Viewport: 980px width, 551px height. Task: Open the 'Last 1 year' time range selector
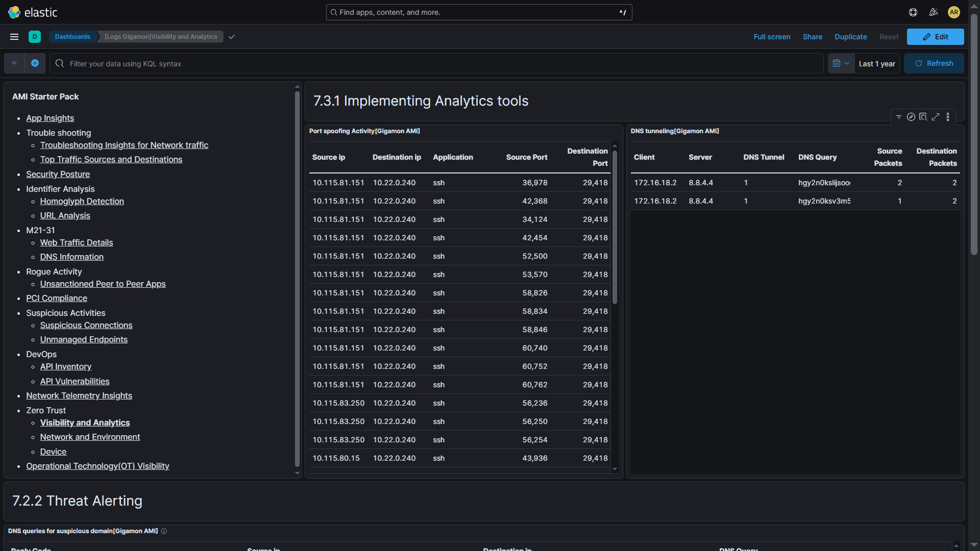[x=876, y=63]
